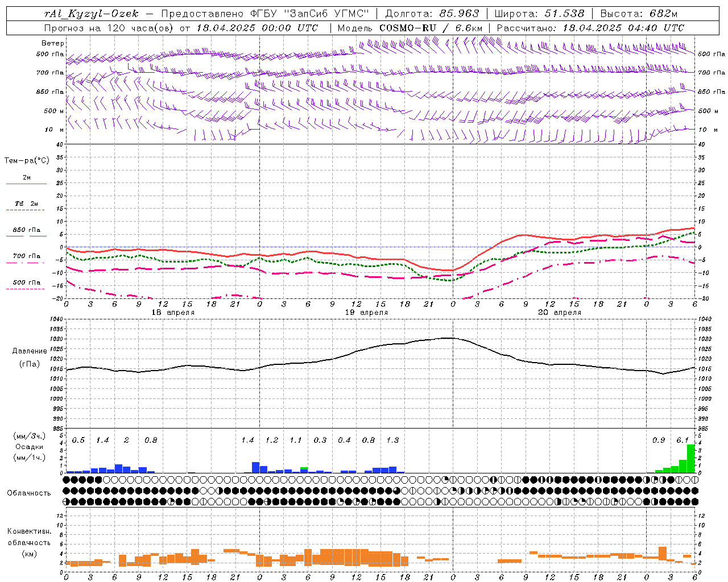Viewport: 728px width, 582px height.
Task: Click the '18 апреля' date label
Action: tap(173, 313)
